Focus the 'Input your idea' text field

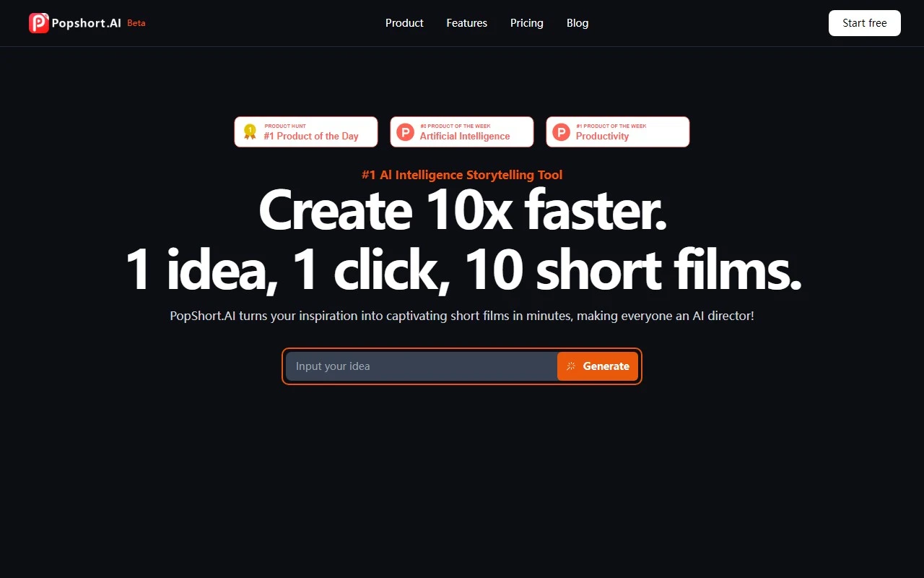pyautogui.click(x=422, y=366)
